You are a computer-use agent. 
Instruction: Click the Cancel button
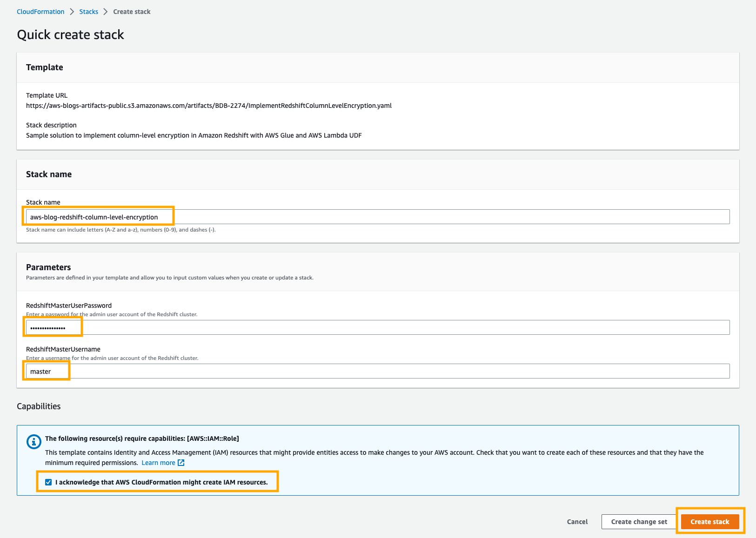coord(577,522)
